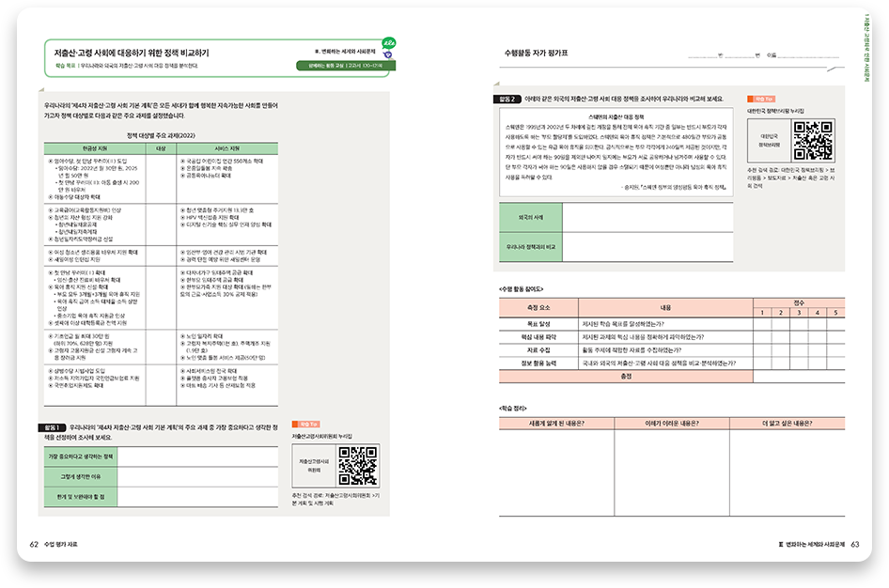Click the blank total cell beside '총점'
The width and height of the screenshot is (889, 588).
pyautogui.click(x=799, y=376)
